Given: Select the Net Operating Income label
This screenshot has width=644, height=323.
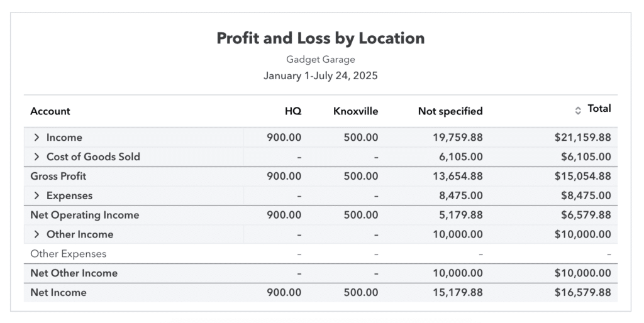Looking at the screenshot, I should [x=85, y=215].
